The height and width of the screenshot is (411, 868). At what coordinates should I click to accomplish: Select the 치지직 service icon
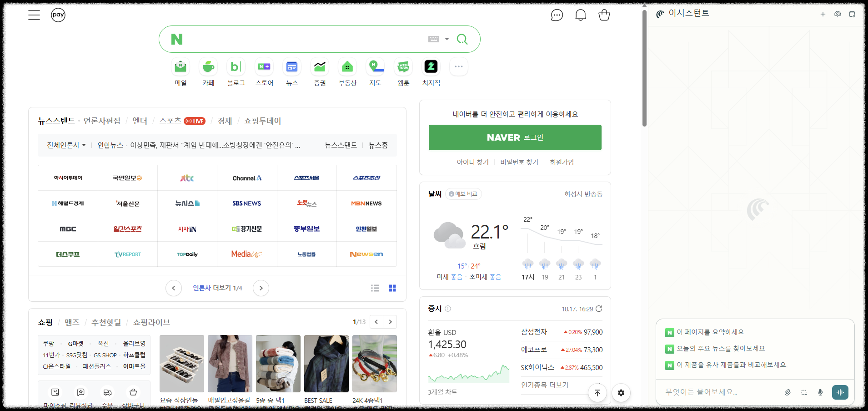431,66
